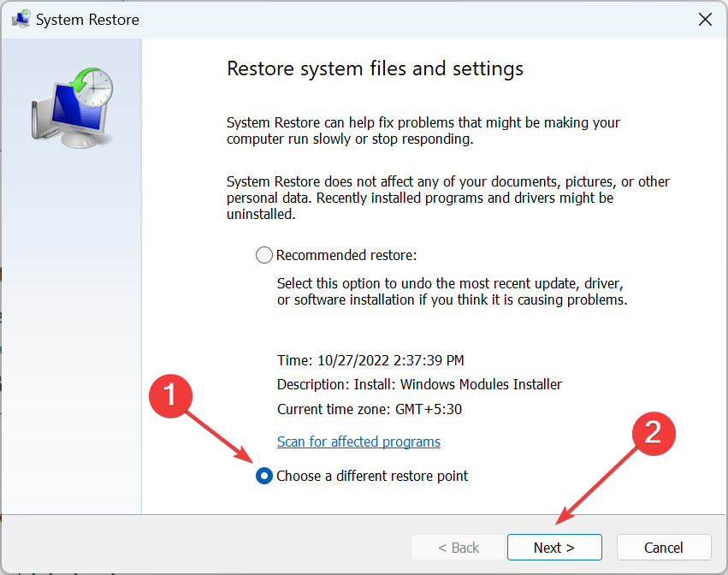Click the Next button
Screen dimensions: 728x575
(x=554, y=547)
